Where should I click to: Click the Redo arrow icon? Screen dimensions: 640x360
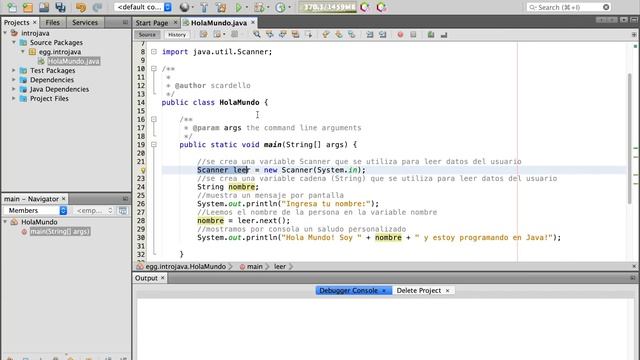97,7
